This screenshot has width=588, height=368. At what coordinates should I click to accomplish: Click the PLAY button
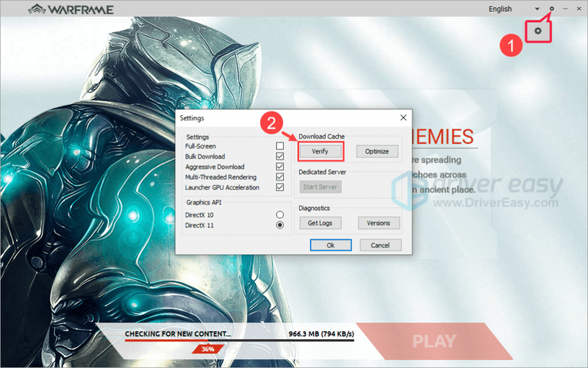(x=434, y=341)
